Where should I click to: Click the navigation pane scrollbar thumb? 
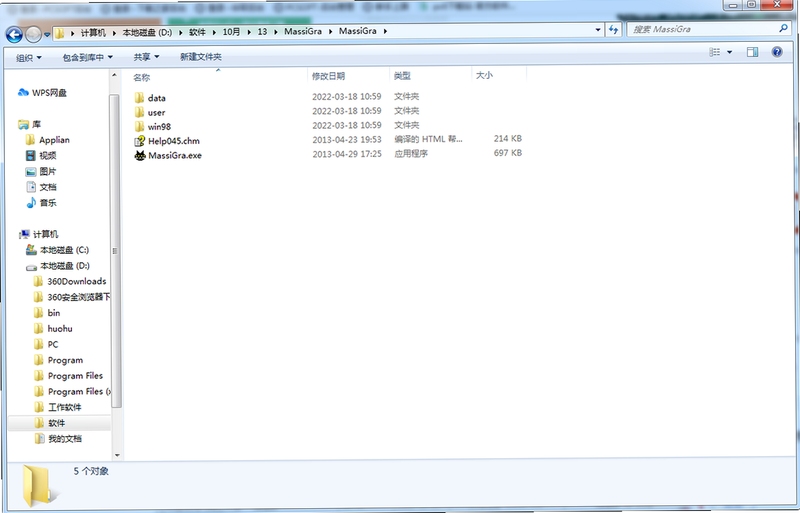point(116,251)
